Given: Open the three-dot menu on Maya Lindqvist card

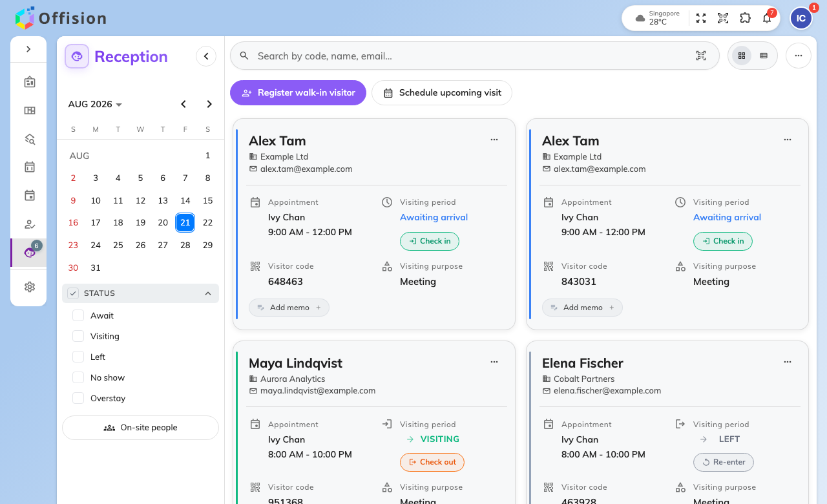Looking at the screenshot, I should click(494, 362).
